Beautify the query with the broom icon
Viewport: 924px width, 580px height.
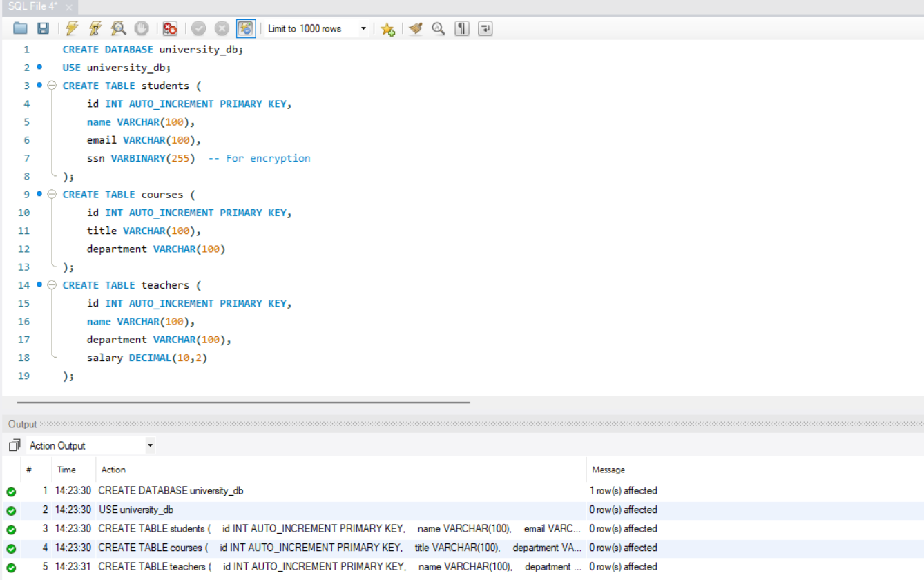click(415, 28)
